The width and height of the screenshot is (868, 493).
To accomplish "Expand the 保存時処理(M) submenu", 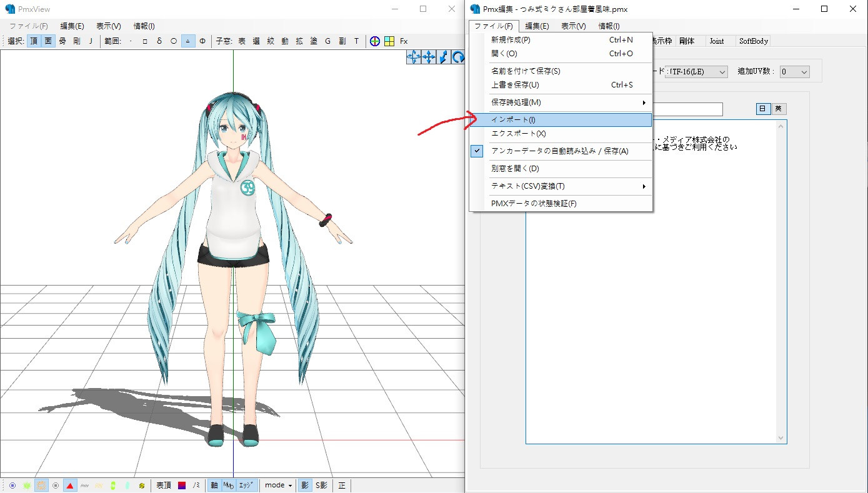I will click(x=561, y=102).
